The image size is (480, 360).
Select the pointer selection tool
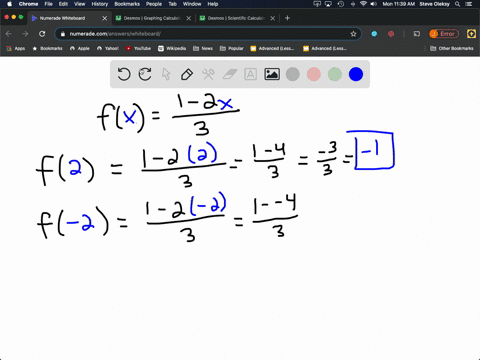tap(166, 74)
